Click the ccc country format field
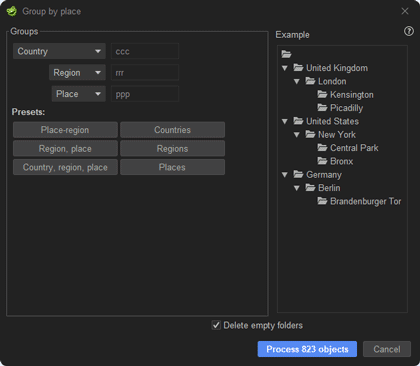 tap(145, 51)
